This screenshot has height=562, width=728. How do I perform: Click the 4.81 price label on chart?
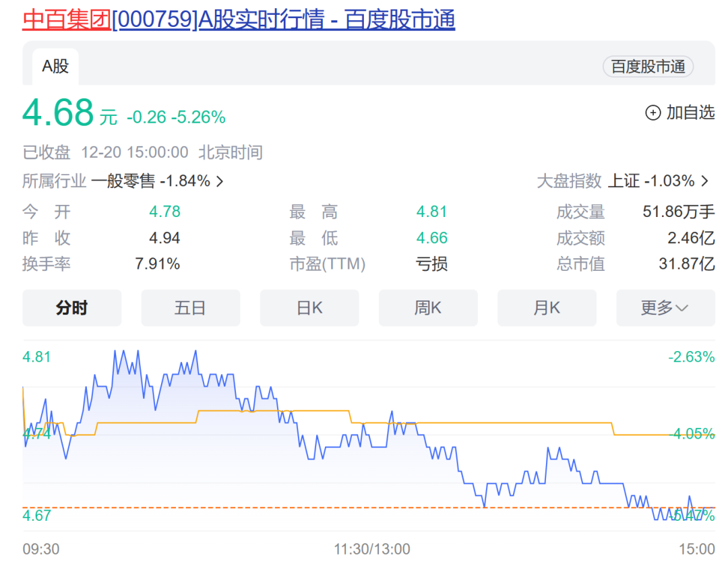[x=36, y=357]
